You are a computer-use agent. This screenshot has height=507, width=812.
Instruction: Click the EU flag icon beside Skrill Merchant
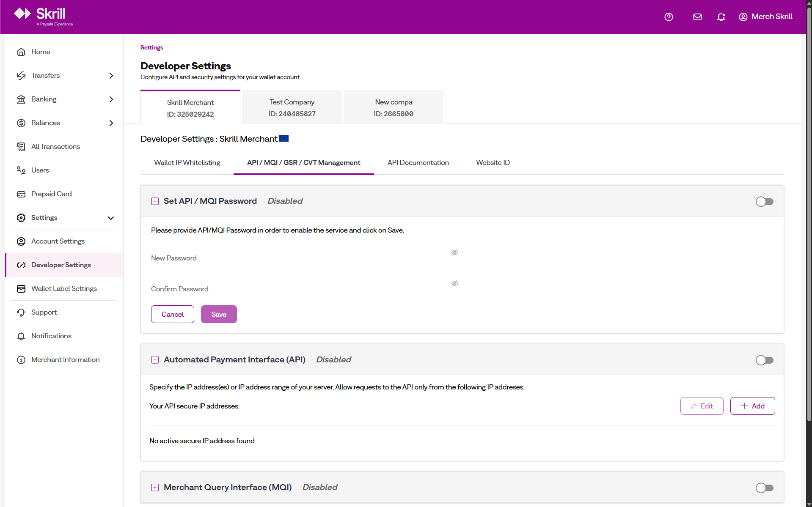(x=284, y=138)
